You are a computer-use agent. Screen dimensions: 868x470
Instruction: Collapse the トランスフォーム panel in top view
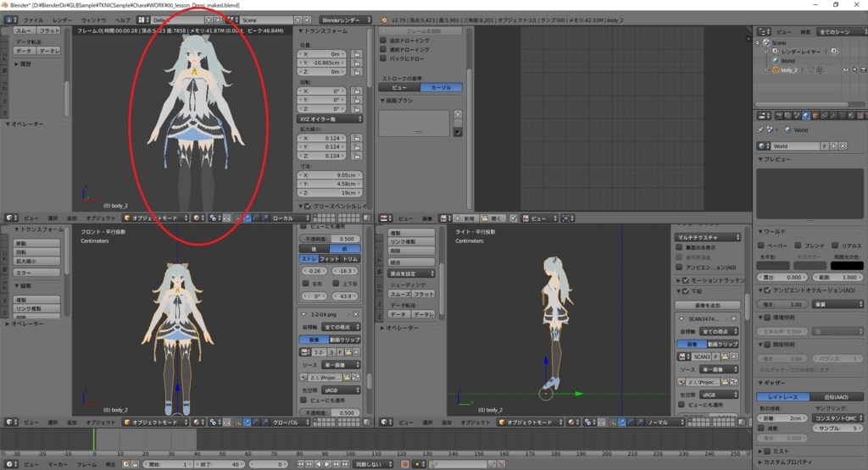[x=301, y=31]
